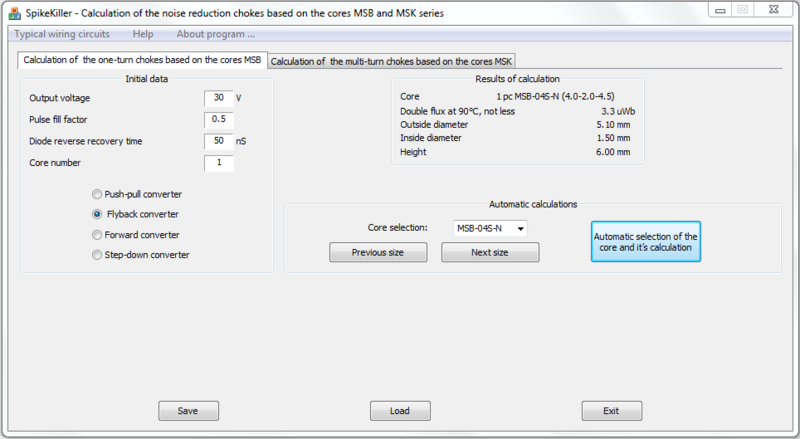800x439 pixels.
Task: Click the Next size button
Action: [x=490, y=252]
